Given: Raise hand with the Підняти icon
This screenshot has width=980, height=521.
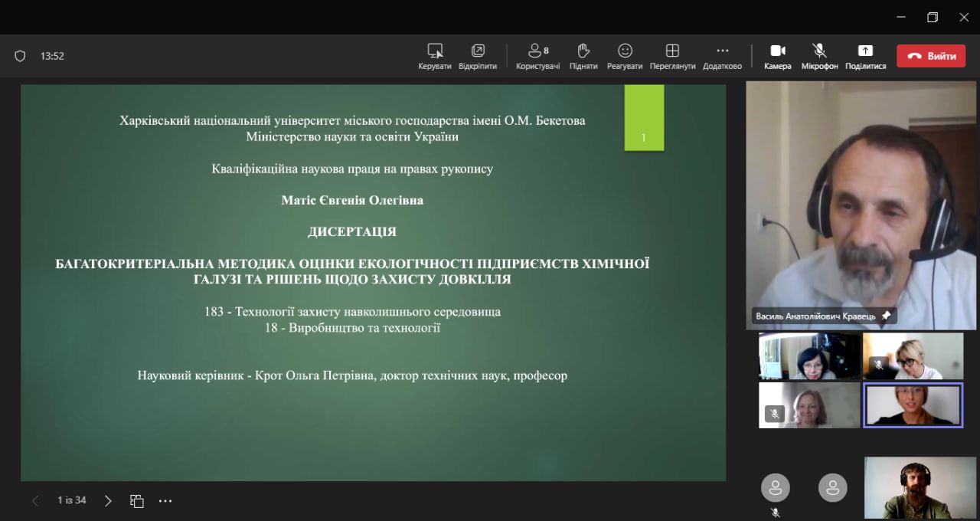Looking at the screenshot, I should click(x=583, y=51).
